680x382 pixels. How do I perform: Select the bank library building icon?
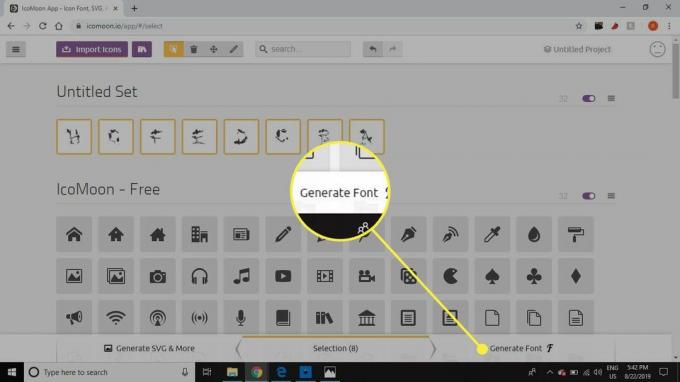[x=366, y=318]
